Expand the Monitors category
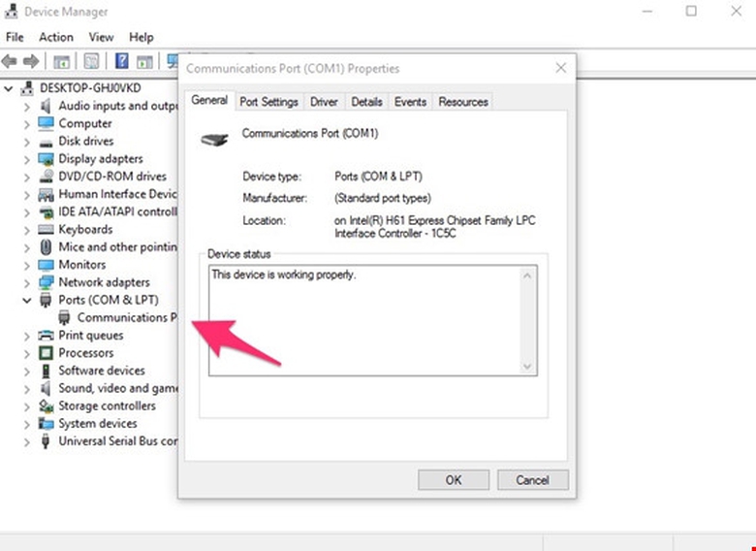The image size is (756, 551). 26,265
